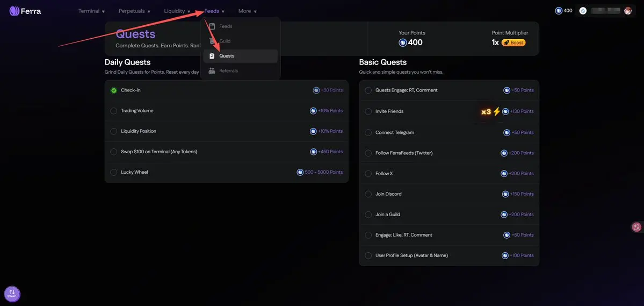The width and height of the screenshot is (644, 306).
Task: Click the Guild icon in dropdown
Action: point(212,41)
